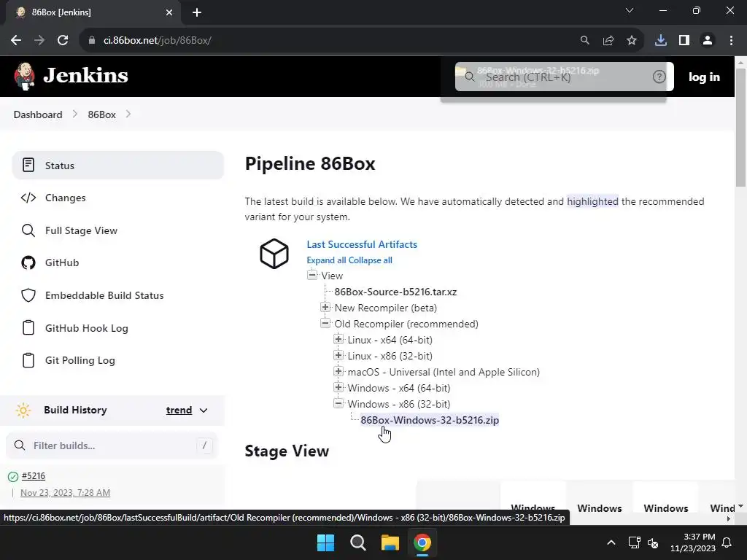Click the share page icon
747x560 pixels.
pos(608,41)
